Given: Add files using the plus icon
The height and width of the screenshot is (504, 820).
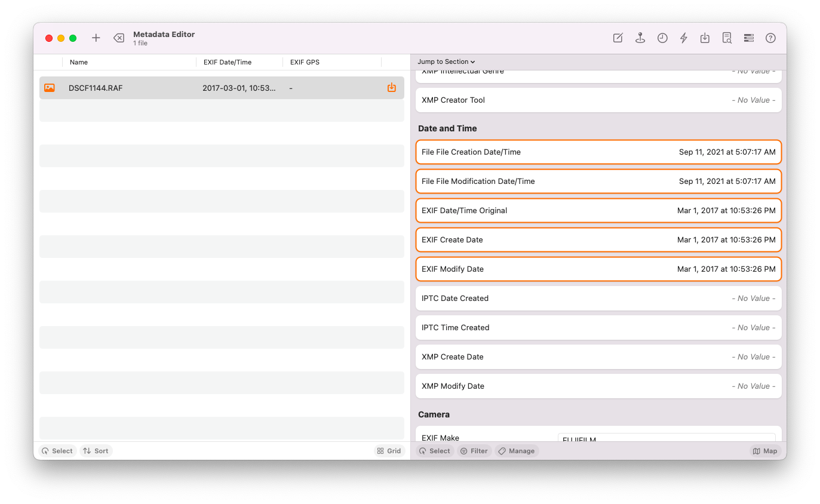Looking at the screenshot, I should [96, 38].
